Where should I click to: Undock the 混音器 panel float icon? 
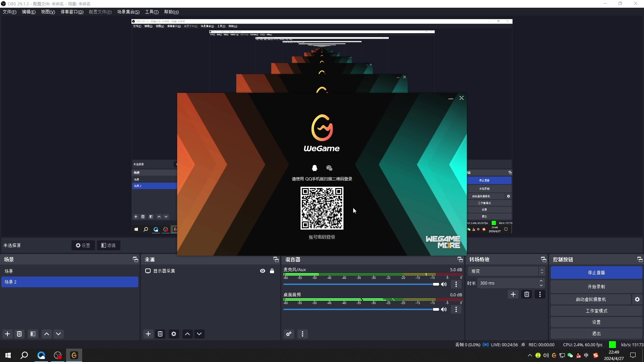(460, 259)
